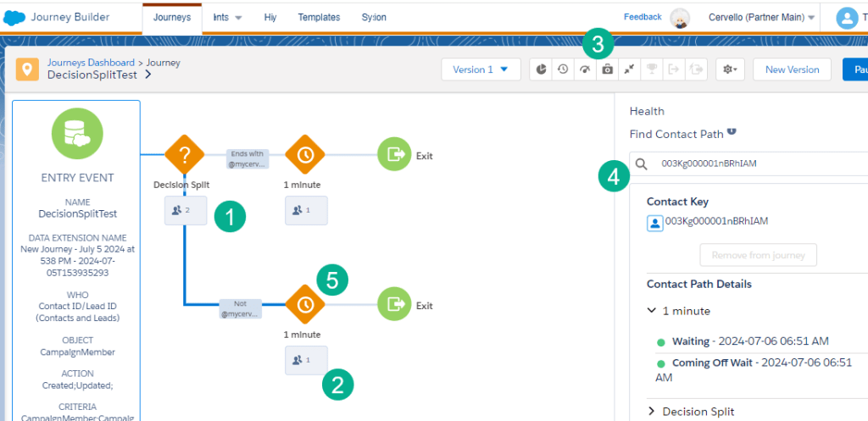Click the collapse arrows toolbar icon

(x=629, y=69)
